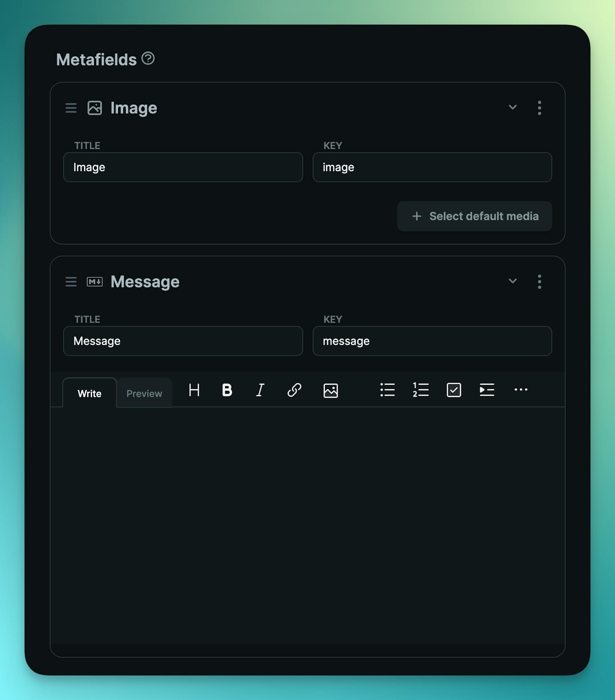The width and height of the screenshot is (615, 700).
Task: Collapse the Image metafield section
Action: (512, 107)
